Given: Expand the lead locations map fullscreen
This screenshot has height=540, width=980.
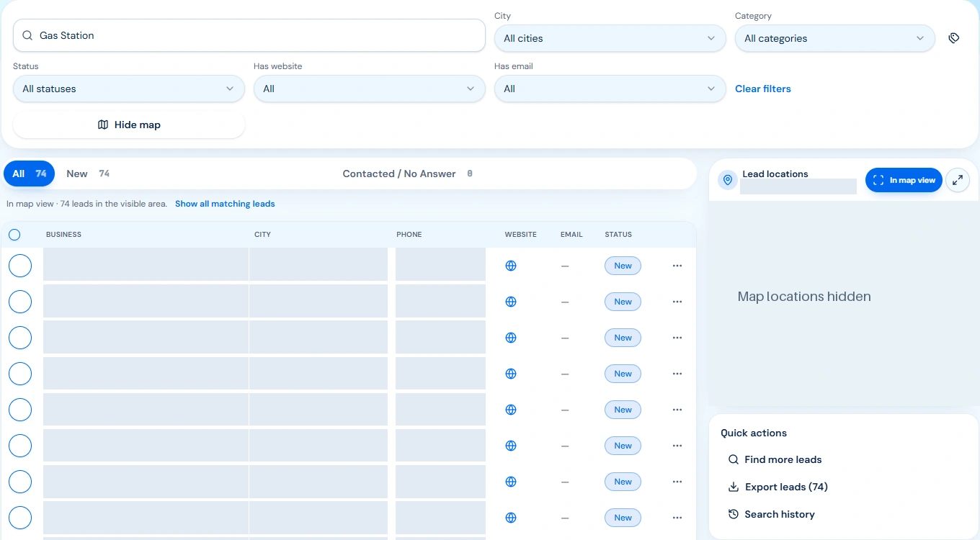Looking at the screenshot, I should click(x=958, y=180).
